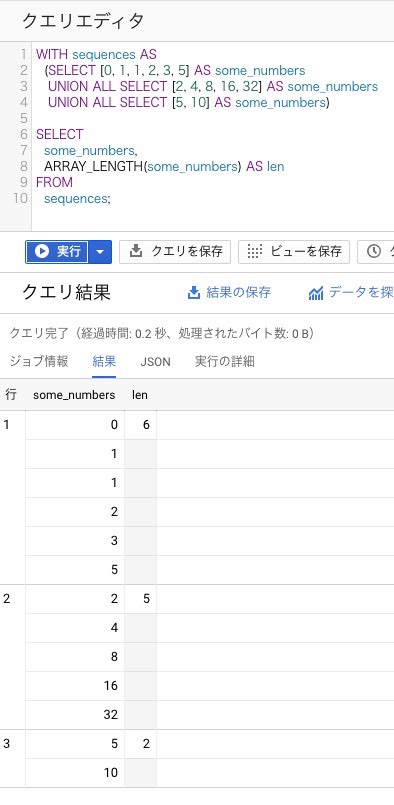Click the クエリ完了 status message
This screenshot has height=805, width=394.
pyautogui.click(x=162, y=334)
